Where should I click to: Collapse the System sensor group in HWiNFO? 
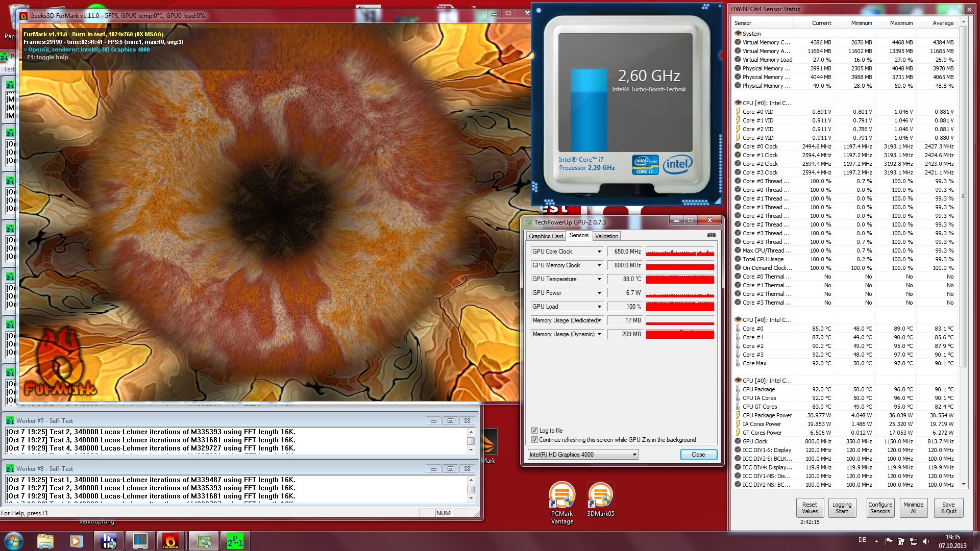tap(738, 34)
